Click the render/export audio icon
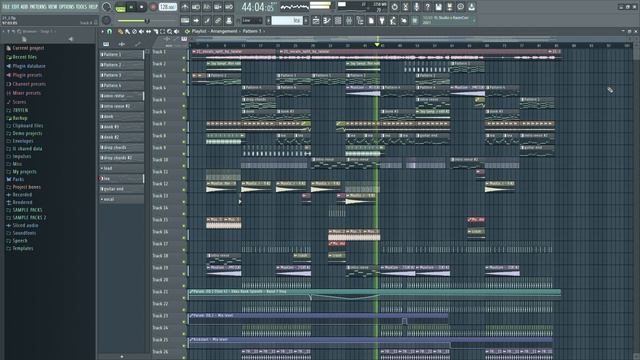 pyautogui.click(x=449, y=7)
